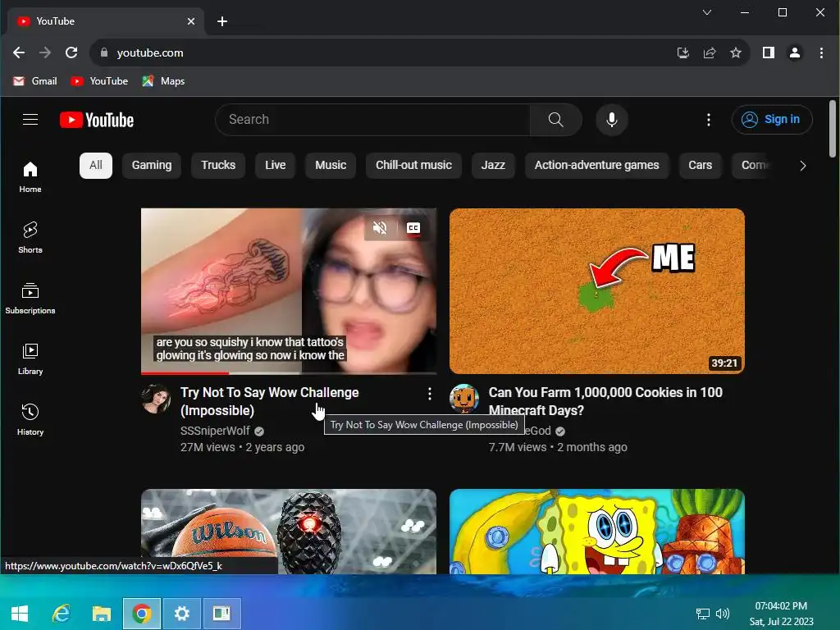The image size is (840, 630).
Task: Go back in Chrome
Action: (x=19, y=52)
